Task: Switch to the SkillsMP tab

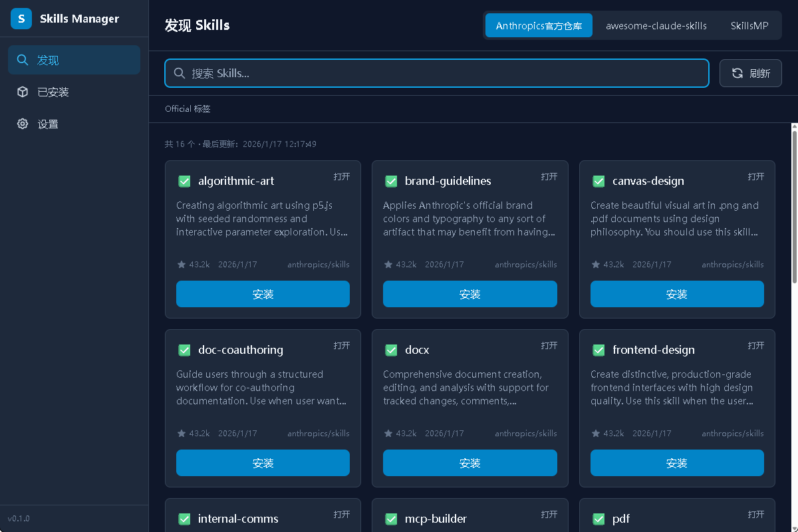Action: point(749,26)
